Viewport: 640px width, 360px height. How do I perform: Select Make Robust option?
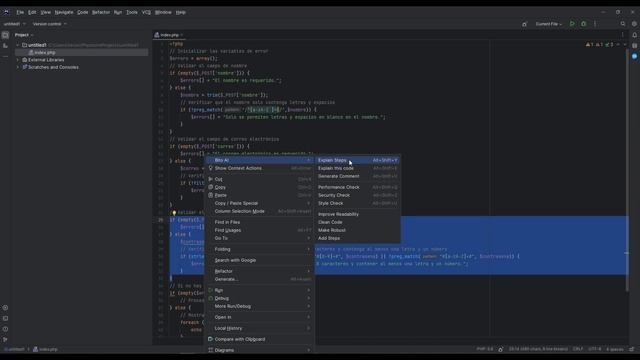point(358,230)
